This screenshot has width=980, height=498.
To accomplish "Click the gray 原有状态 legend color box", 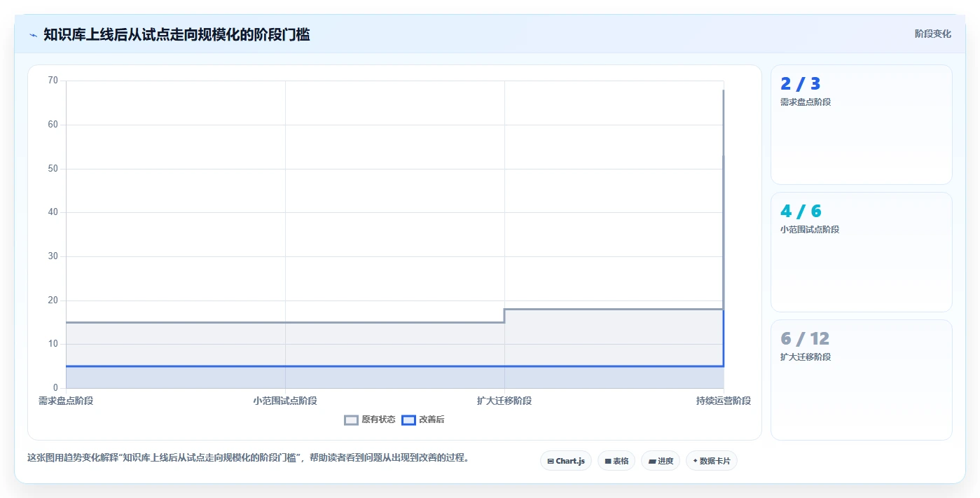I will click(x=351, y=420).
